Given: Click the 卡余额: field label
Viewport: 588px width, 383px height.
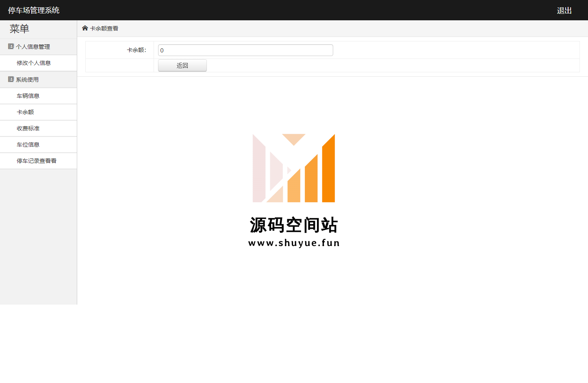Looking at the screenshot, I should point(137,50).
